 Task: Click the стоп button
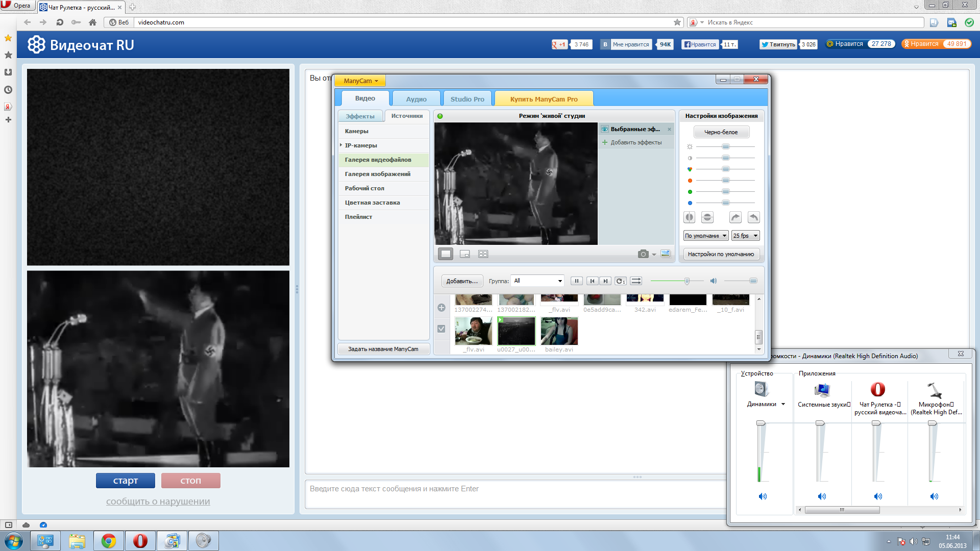(191, 481)
